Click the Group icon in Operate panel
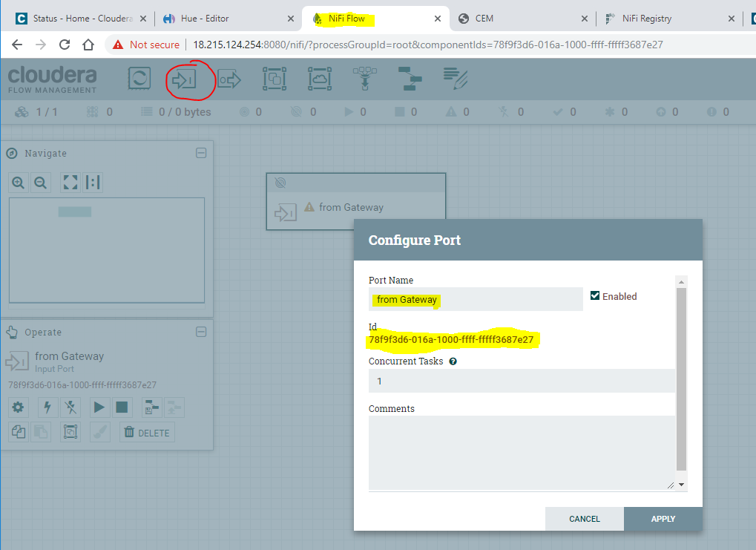Image resolution: width=756 pixels, height=550 pixels. point(70,432)
